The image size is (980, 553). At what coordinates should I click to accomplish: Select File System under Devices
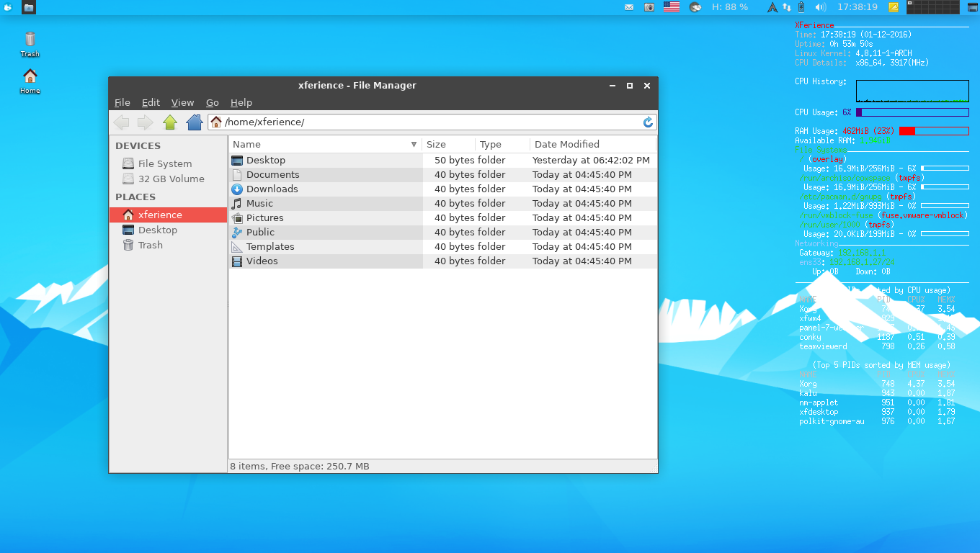165,163
